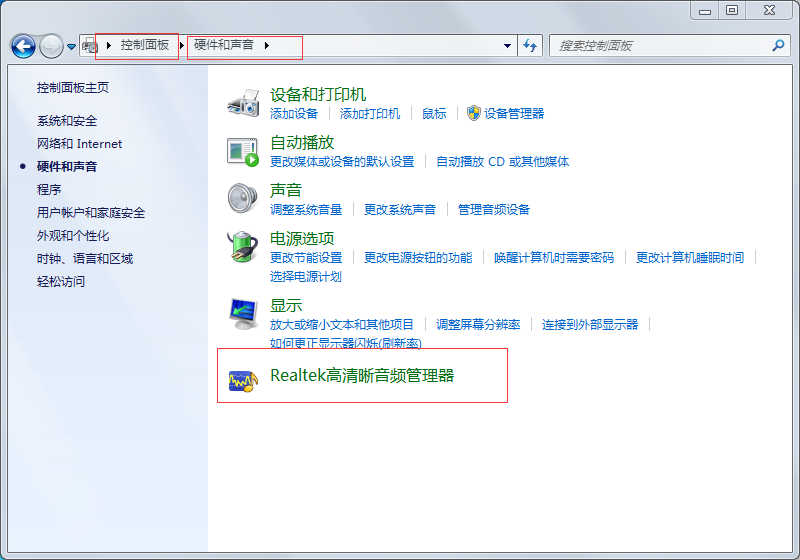Click the search magnifier icon
The image size is (800, 560).
[778, 46]
